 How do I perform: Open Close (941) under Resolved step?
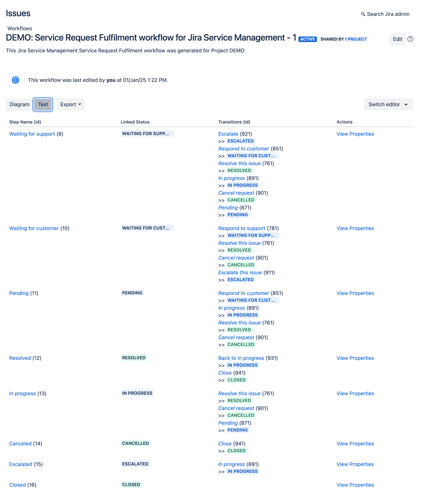[x=225, y=373]
